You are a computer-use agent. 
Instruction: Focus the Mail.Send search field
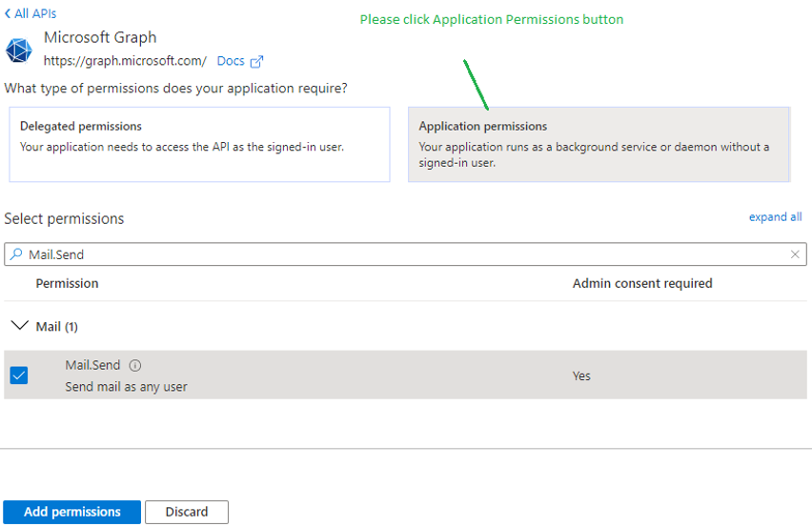pos(405,254)
